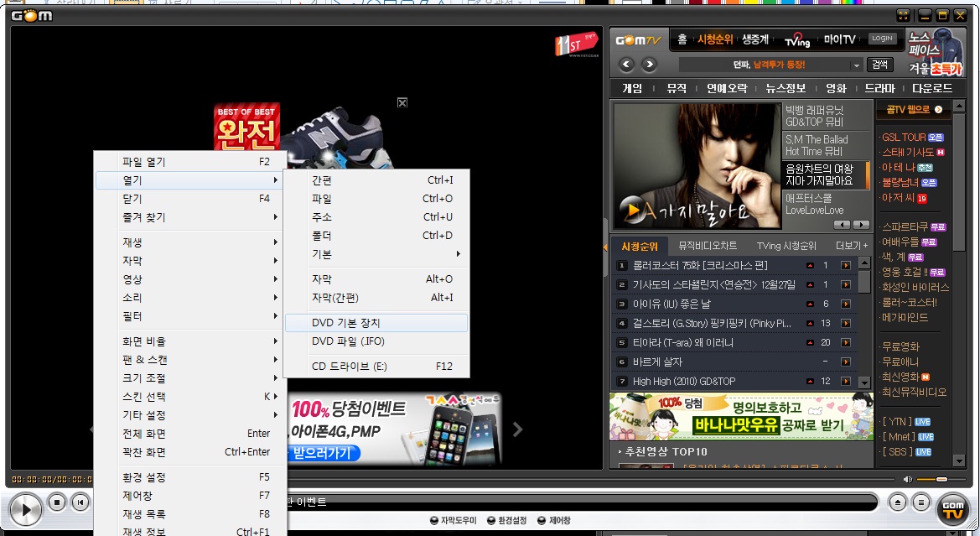Viewport: 980px width, 536px height.
Task: Stop playback with the stop button
Action: [x=57, y=502]
